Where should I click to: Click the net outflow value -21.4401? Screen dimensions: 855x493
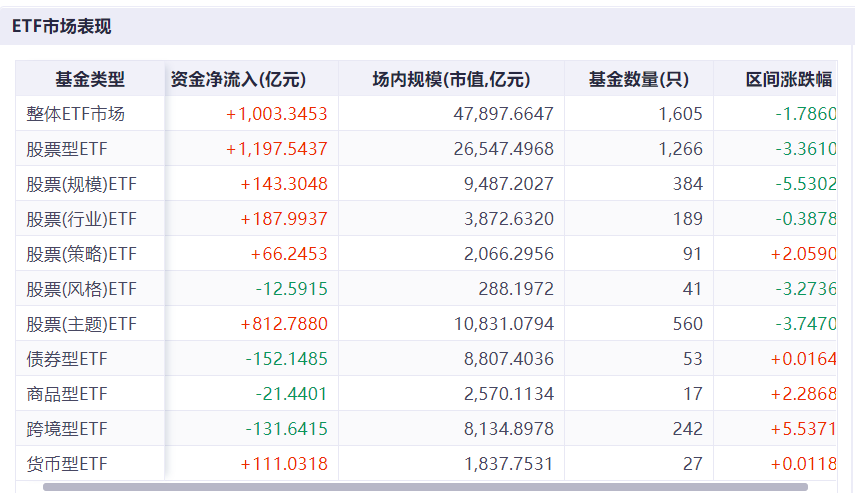point(292,394)
